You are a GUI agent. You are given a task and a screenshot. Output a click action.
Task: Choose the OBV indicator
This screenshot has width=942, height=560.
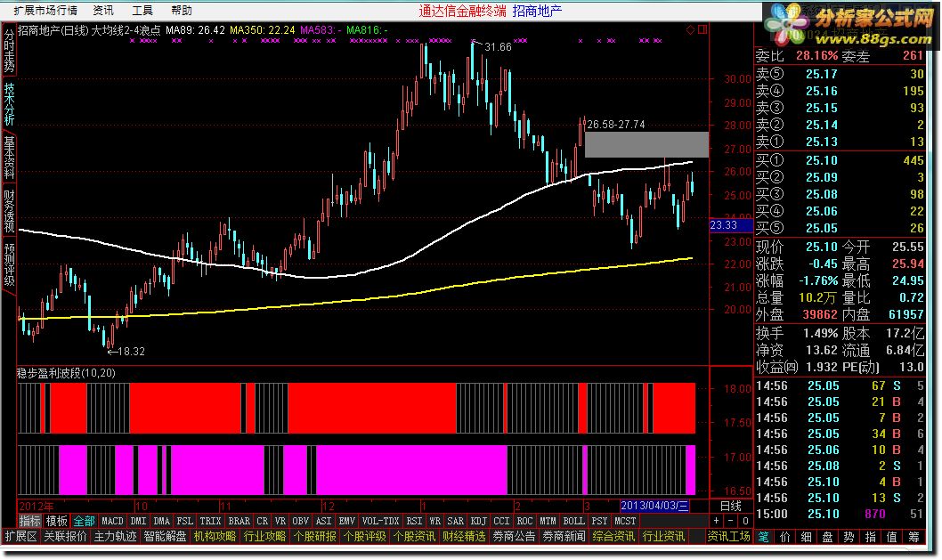point(300,521)
